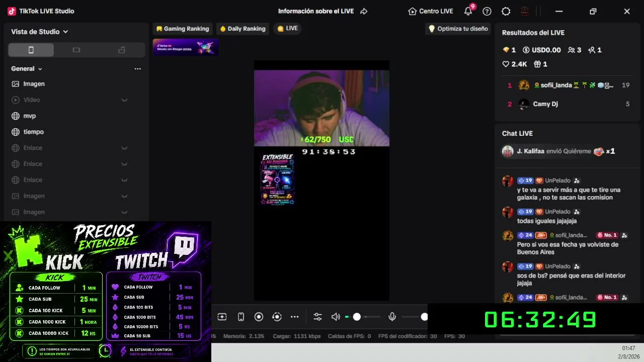Open the notifications bell

pyautogui.click(x=468, y=11)
